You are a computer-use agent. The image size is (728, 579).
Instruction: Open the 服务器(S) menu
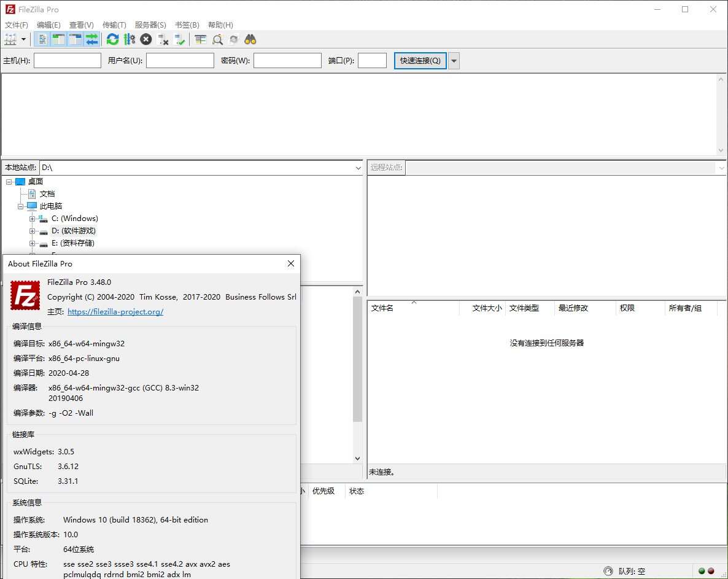pos(150,25)
